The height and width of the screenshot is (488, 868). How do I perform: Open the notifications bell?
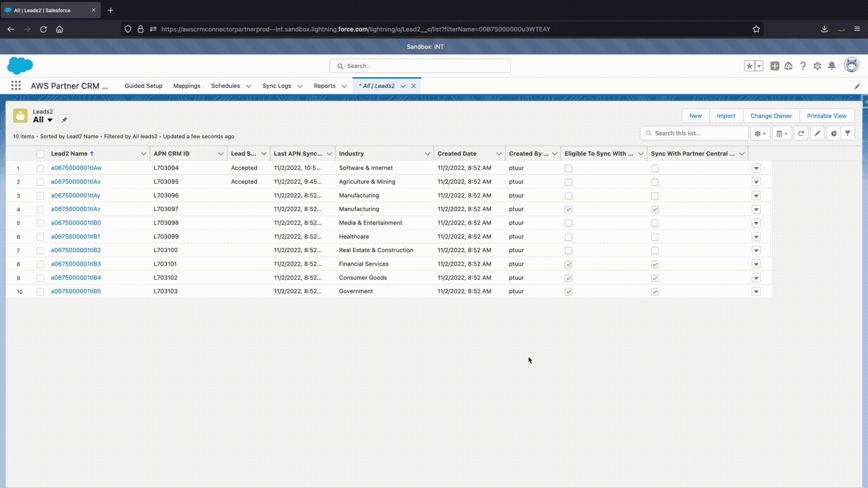pyautogui.click(x=832, y=66)
